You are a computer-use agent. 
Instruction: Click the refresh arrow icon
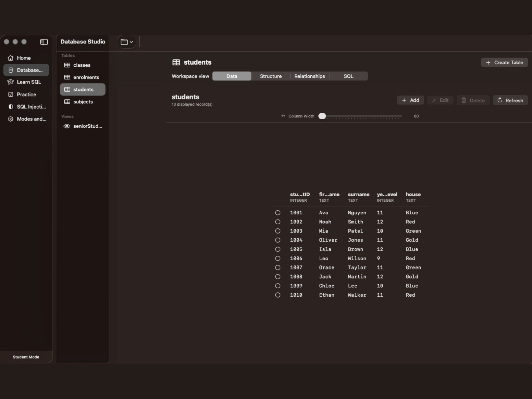(x=499, y=100)
